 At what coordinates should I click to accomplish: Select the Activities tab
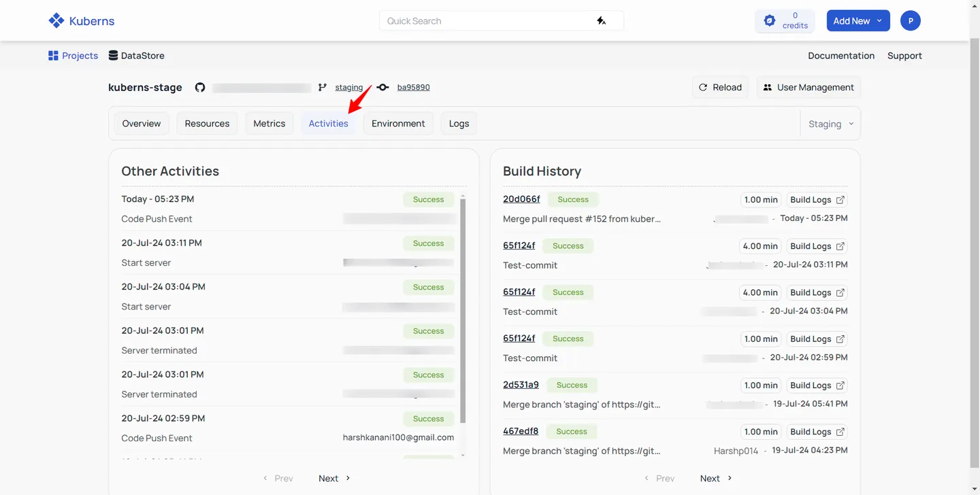329,123
